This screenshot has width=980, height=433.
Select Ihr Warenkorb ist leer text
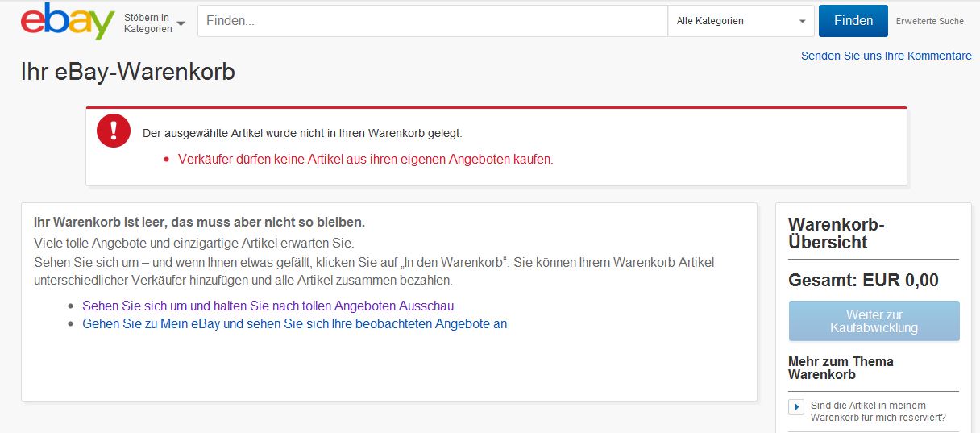tap(199, 222)
